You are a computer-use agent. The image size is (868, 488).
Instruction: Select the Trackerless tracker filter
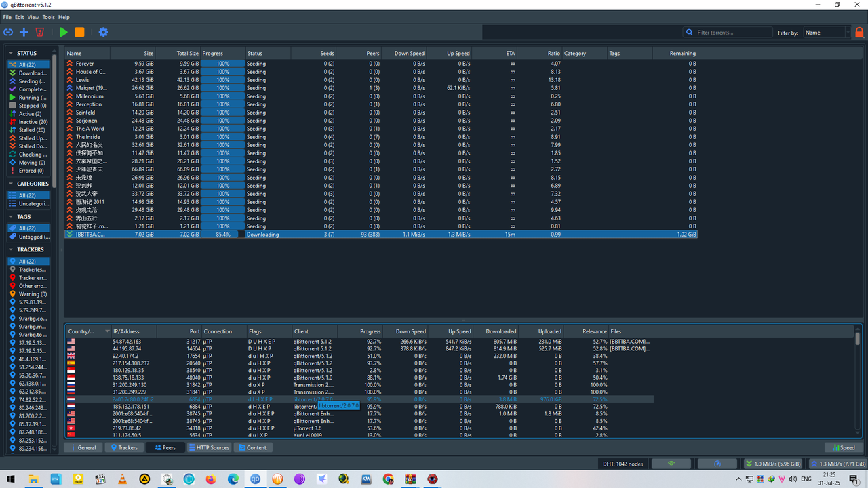click(28, 270)
